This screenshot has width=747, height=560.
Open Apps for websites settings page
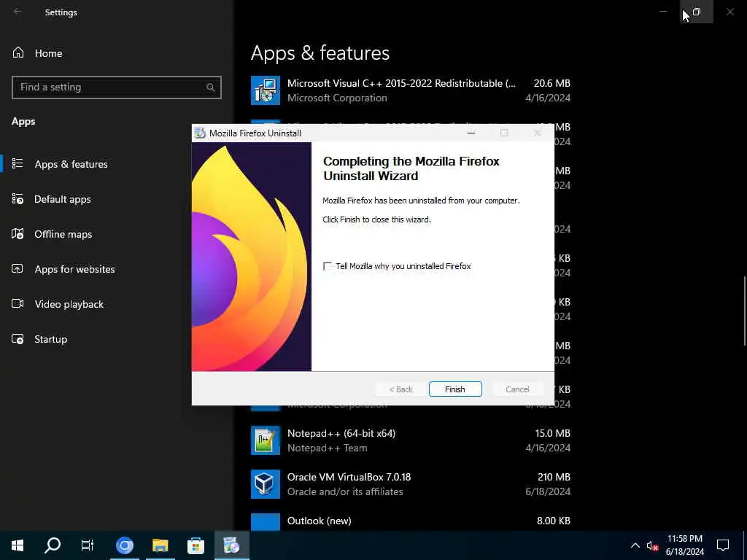tap(74, 269)
